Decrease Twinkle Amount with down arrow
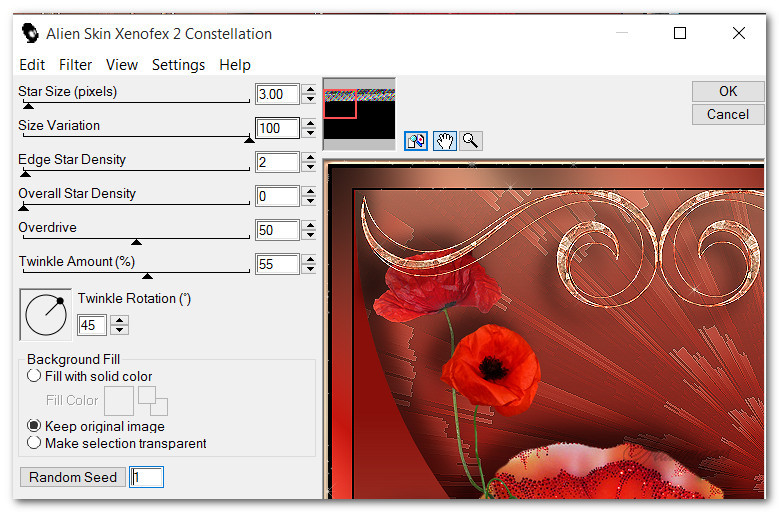Viewport: 779px width, 512px height. (x=309, y=270)
